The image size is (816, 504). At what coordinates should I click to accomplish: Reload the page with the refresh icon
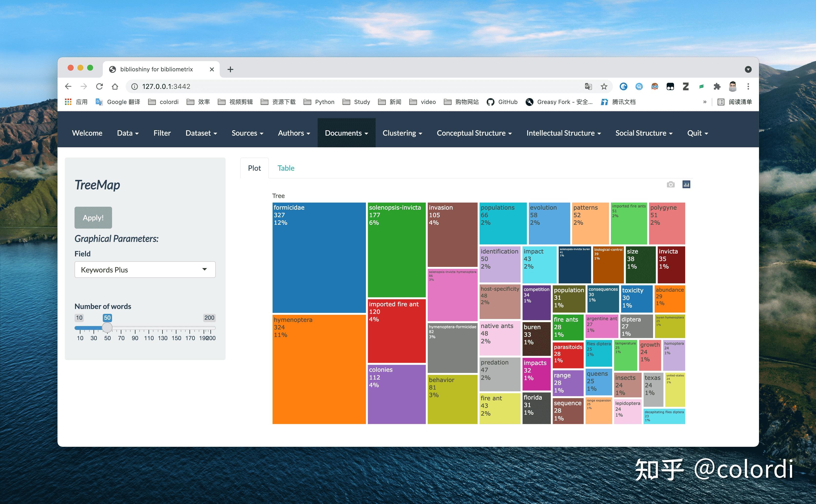pyautogui.click(x=99, y=87)
